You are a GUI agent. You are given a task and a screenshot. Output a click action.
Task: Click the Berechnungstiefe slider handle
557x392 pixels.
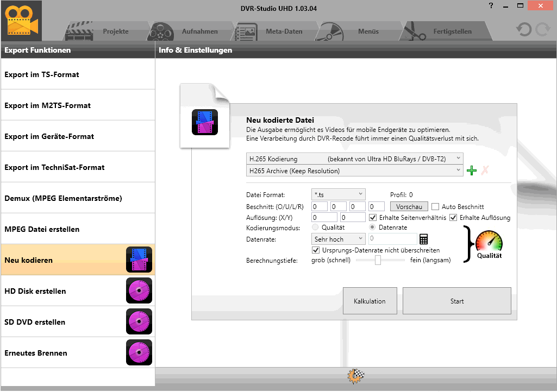(378, 260)
